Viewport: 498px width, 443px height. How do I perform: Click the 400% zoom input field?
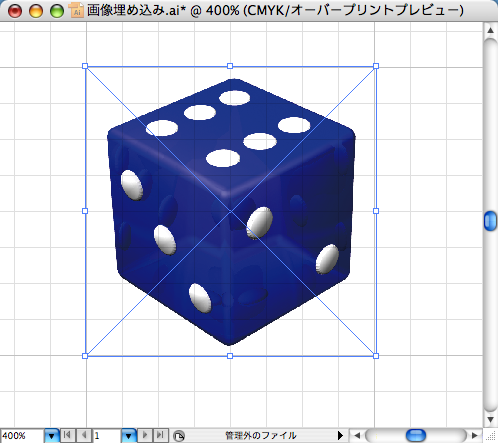point(22,435)
